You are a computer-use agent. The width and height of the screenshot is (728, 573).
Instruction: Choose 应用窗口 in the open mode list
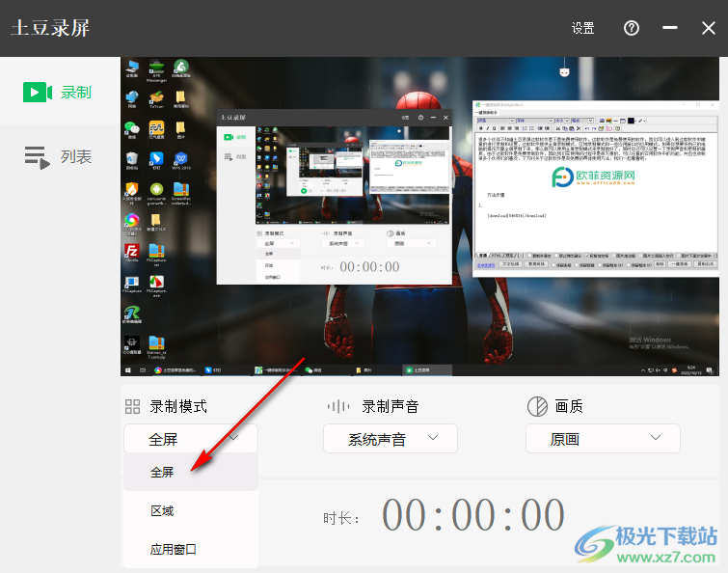coord(191,549)
